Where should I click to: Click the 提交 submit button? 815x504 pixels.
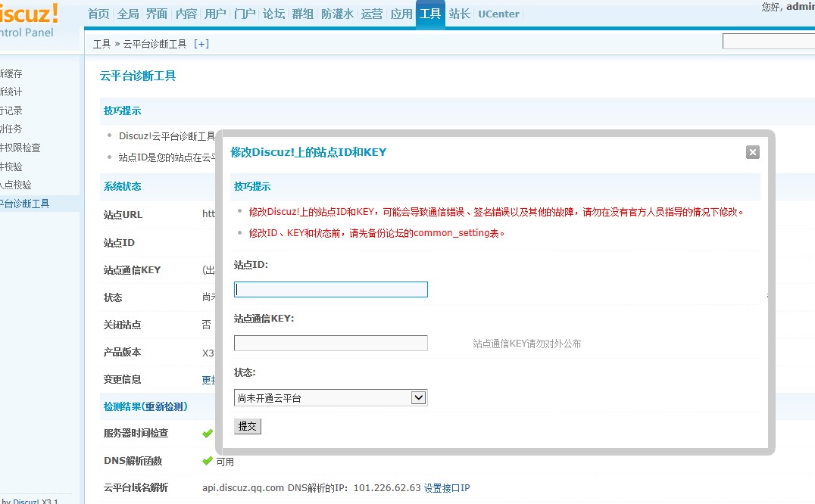click(x=248, y=426)
